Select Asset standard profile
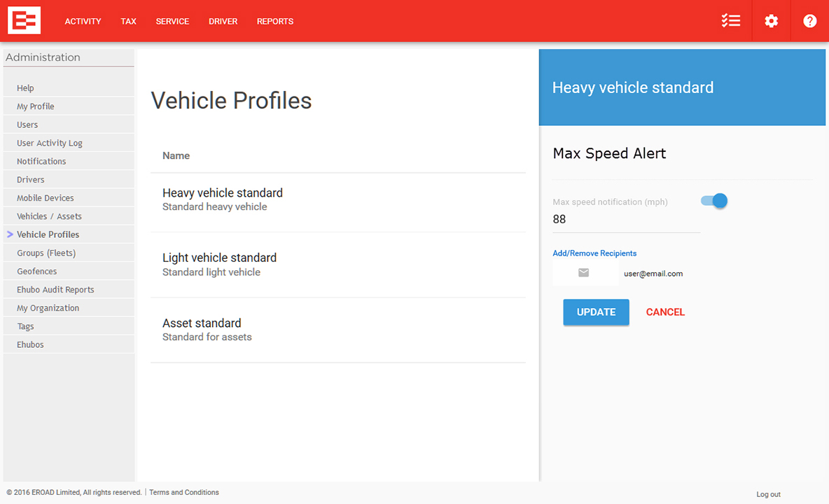Screen dimensions: 829x504 (202, 329)
